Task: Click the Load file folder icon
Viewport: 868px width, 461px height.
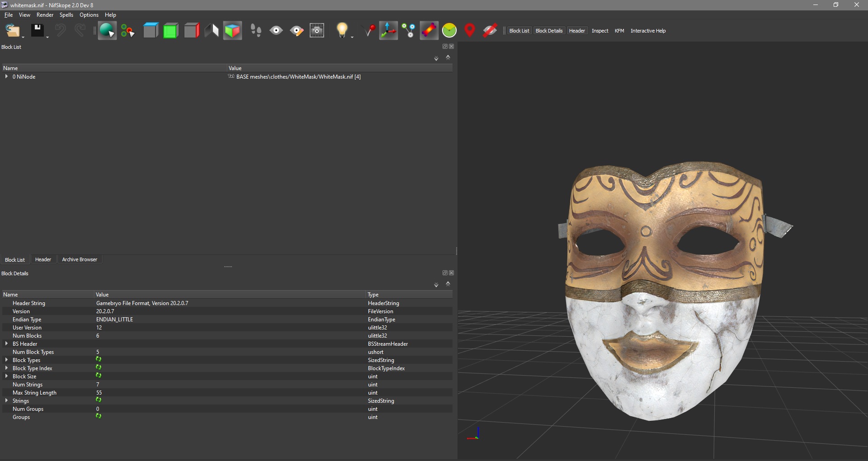Action: click(x=13, y=31)
